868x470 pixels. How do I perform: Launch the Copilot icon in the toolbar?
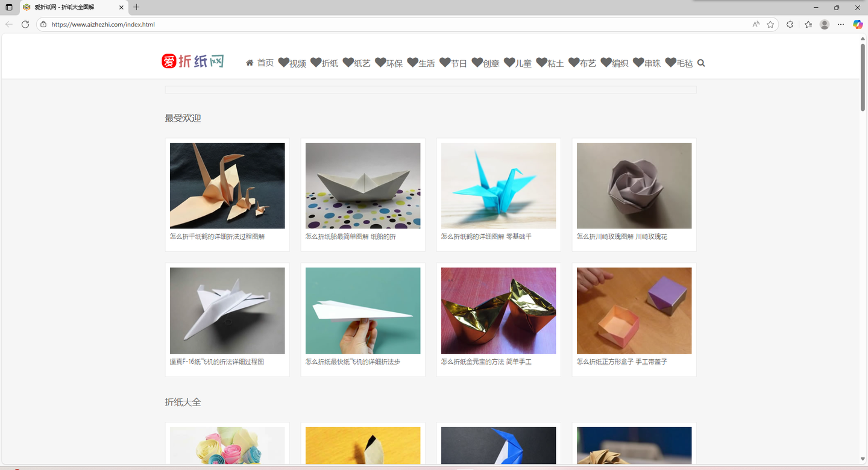click(858, 24)
